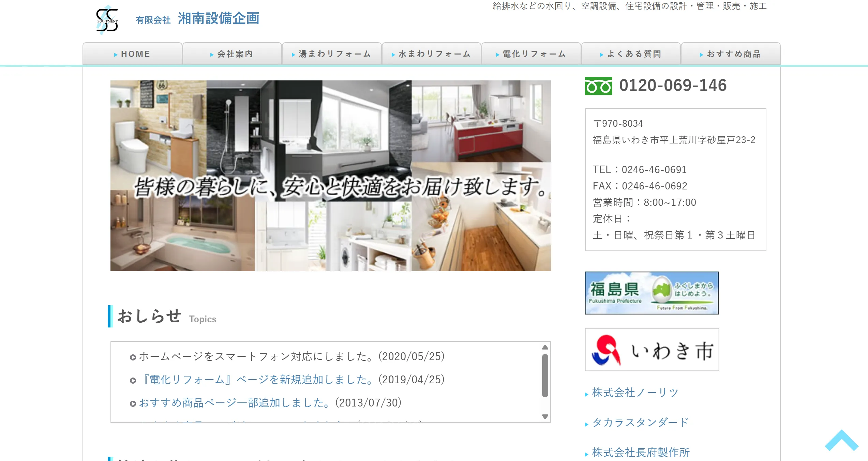Open the Fukushima Prefecture banner
Viewport: 868px width, 461px height.
652,293
